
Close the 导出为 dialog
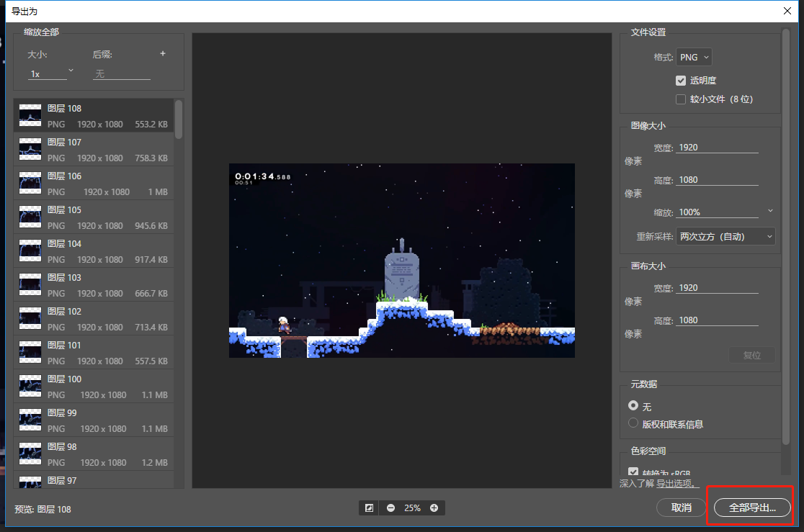click(787, 11)
